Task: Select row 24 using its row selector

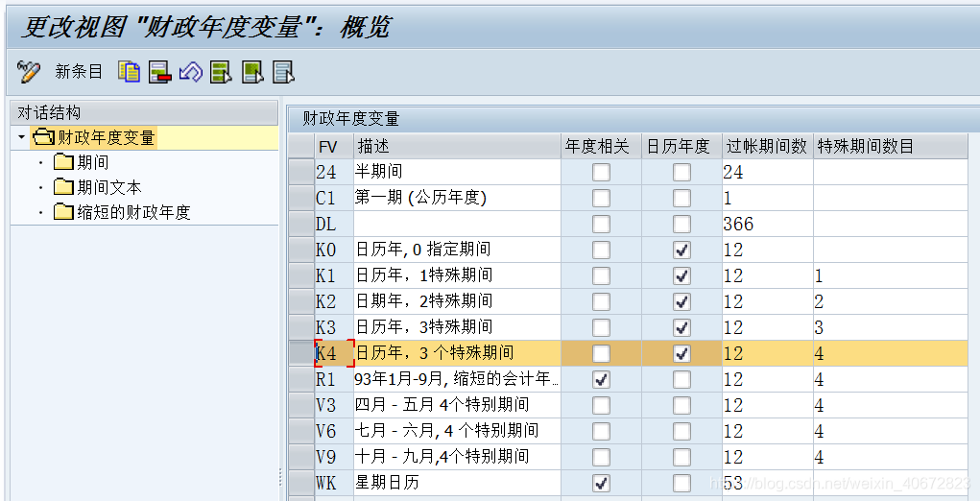Action: 301,172
